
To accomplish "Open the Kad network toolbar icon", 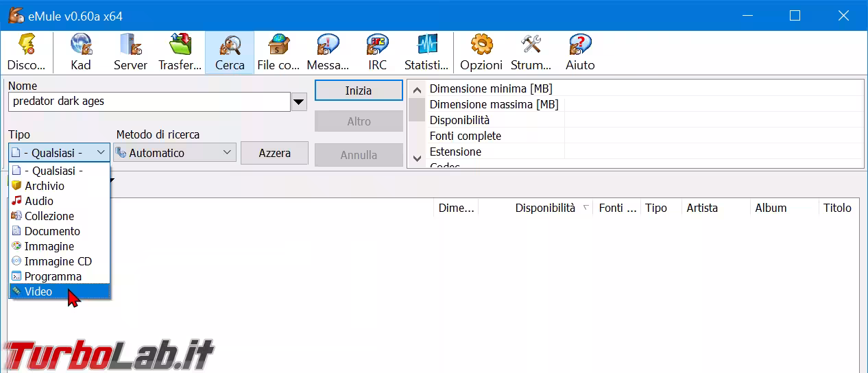I will point(81,45).
